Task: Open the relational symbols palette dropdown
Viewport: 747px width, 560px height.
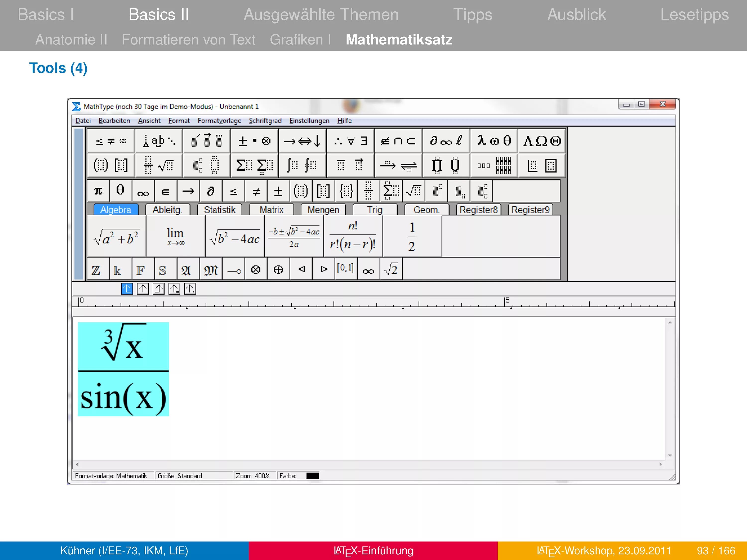Action: tap(111, 140)
